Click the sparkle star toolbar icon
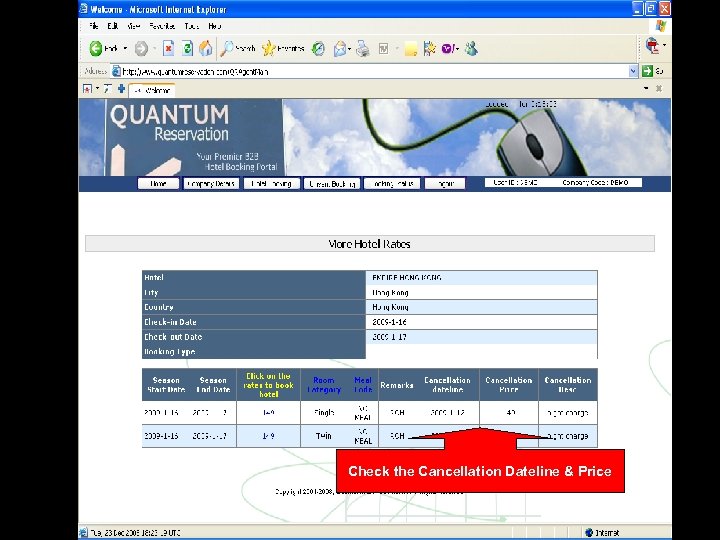This screenshot has width=720, height=540. [x=430, y=48]
